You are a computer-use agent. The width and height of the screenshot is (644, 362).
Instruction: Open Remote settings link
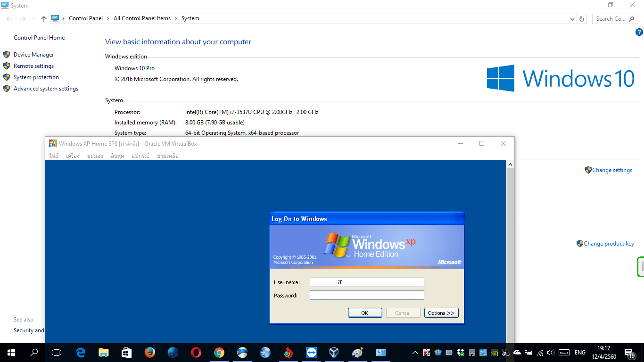(x=33, y=66)
